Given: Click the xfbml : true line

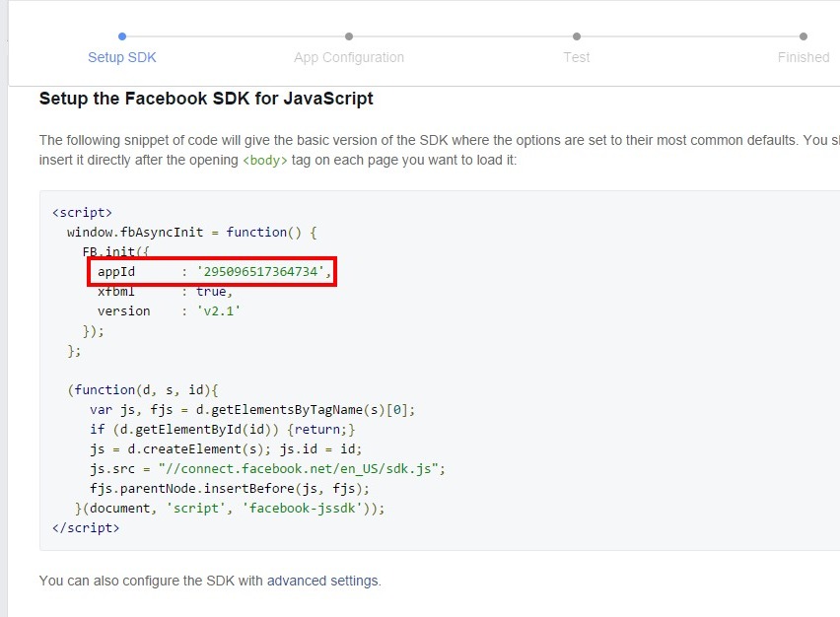Looking at the screenshot, I should point(165,292).
